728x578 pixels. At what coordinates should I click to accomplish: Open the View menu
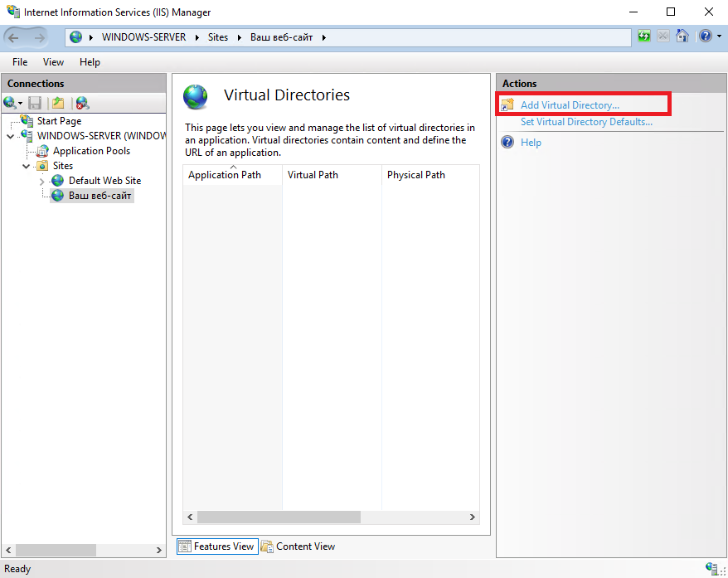[53, 62]
